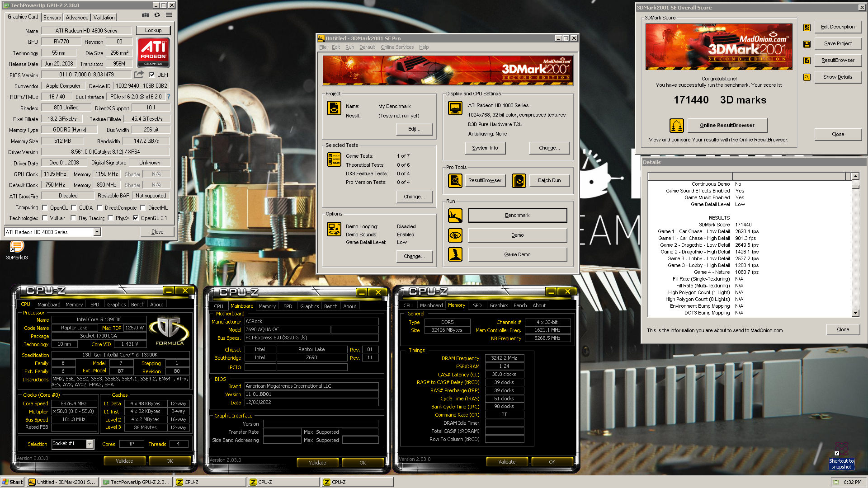Image resolution: width=868 pixels, height=488 pixels.
Task: Click the ResultBrowser magnifier icon in Pro Tools
Action: (455, 181)
